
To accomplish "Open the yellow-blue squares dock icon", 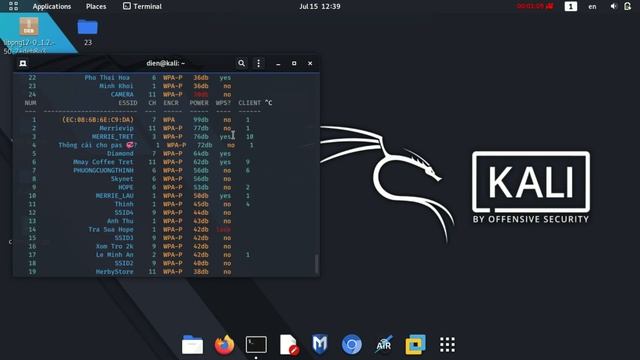I will pos(415,345).
